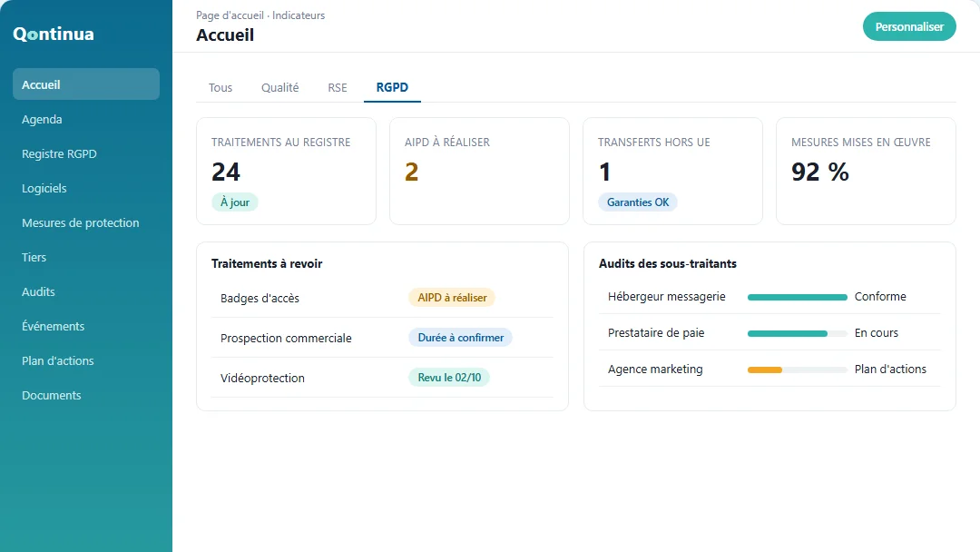Click the AIPD à réaliser status tag

tap(452, 298)
